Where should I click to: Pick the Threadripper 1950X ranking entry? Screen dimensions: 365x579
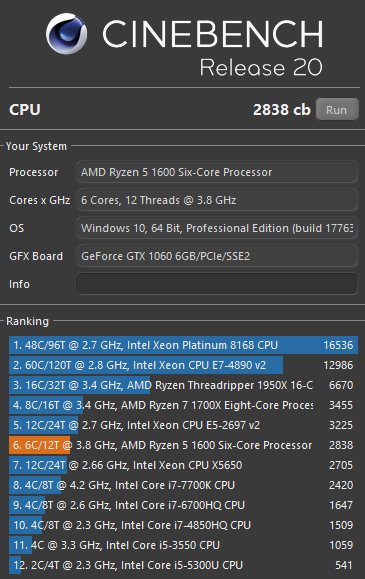click(x=184, y=385)
